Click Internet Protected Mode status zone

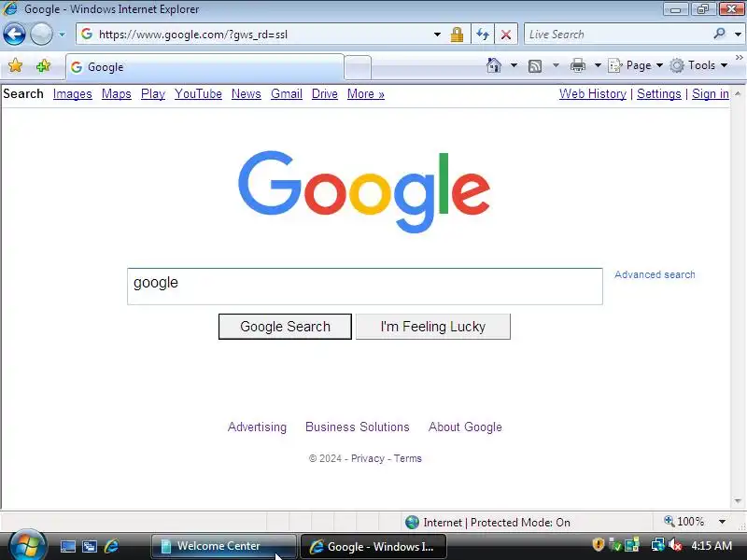coord(487,523)
